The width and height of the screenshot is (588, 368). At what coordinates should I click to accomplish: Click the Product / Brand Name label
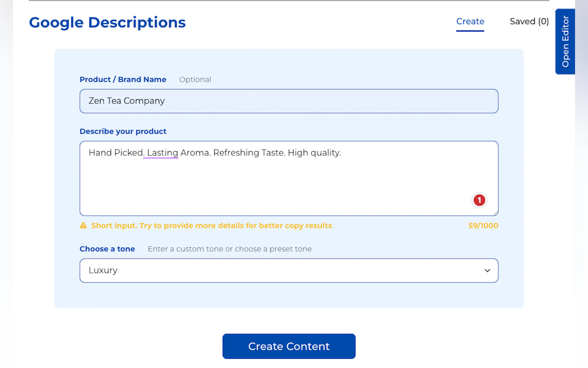pyautogui.click(x=123, y=79)
